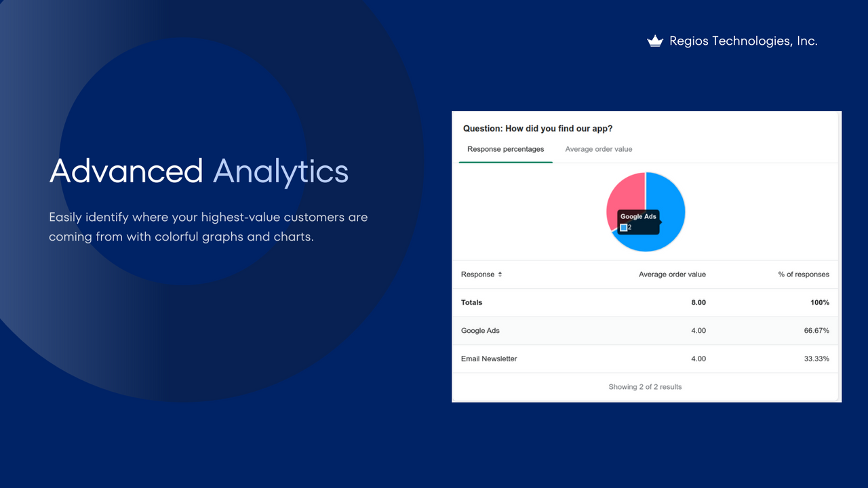Expand the Totals row details
Image resolution: width=868 pixels, height=488 pixels.
(471, 302)
